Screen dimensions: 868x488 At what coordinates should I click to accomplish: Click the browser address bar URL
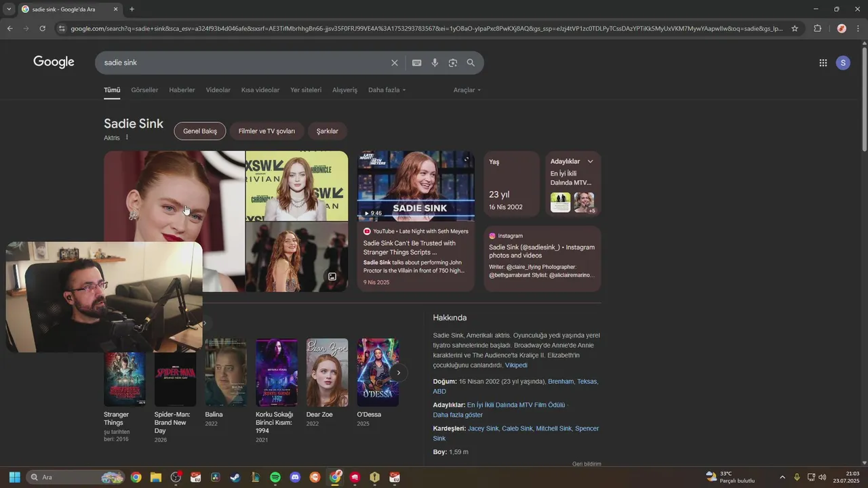tap(426, 28)
